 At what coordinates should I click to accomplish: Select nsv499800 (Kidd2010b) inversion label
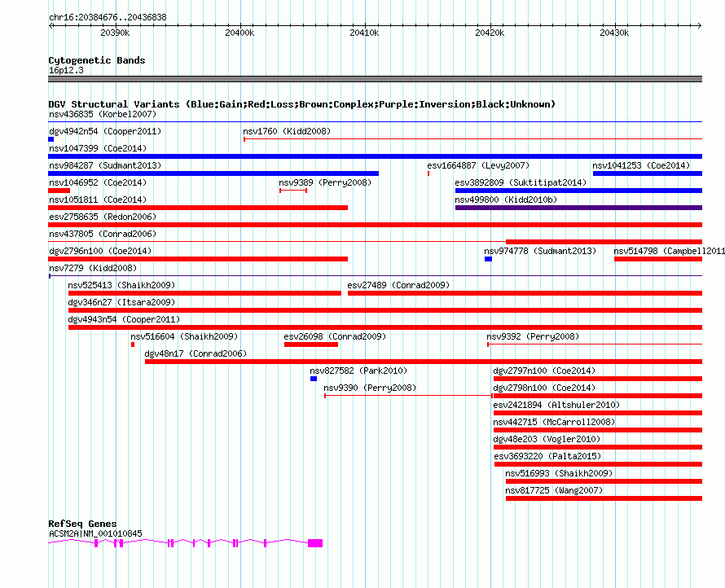506,200
